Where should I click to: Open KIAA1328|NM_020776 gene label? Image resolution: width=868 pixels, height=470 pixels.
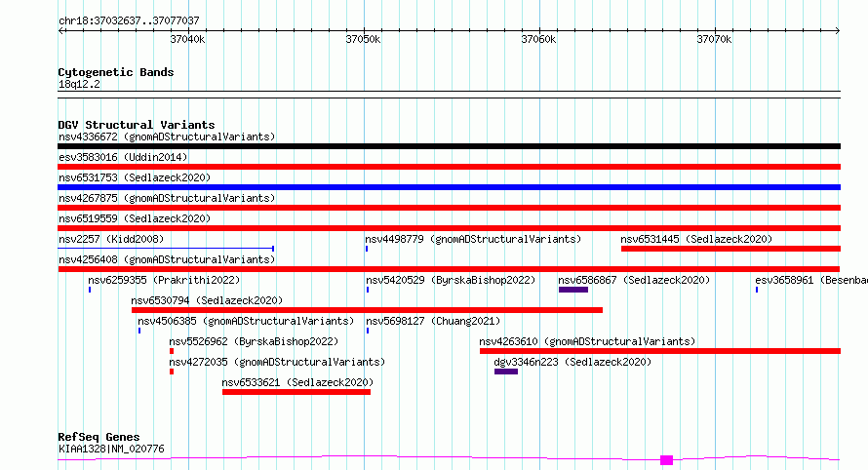pos(111,449)
